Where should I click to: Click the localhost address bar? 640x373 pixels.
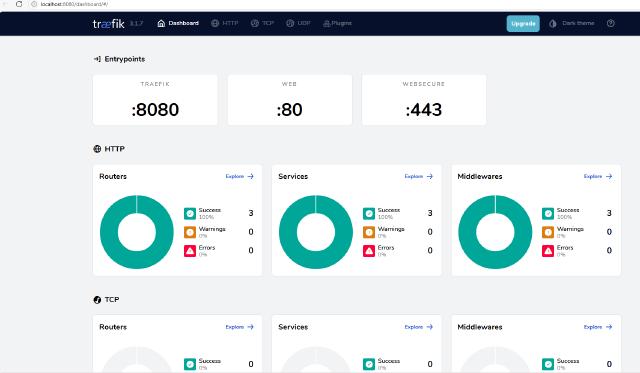coord(74,4)
